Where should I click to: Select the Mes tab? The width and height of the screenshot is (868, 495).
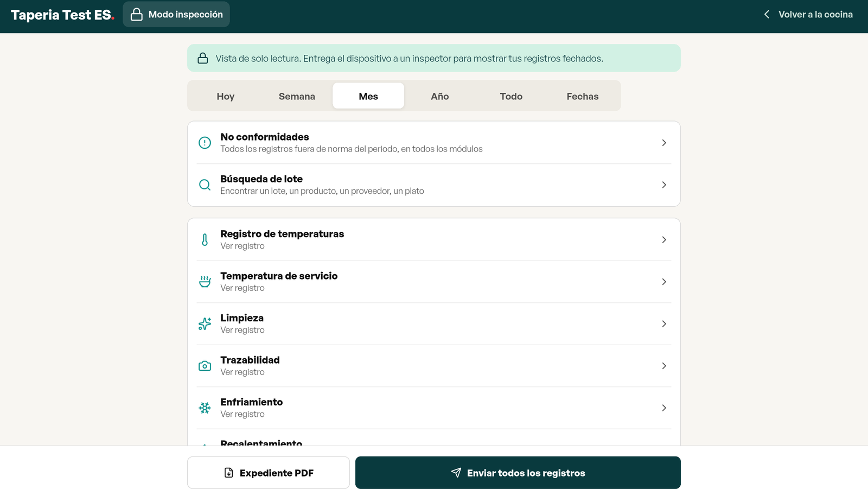coord(368,96)
